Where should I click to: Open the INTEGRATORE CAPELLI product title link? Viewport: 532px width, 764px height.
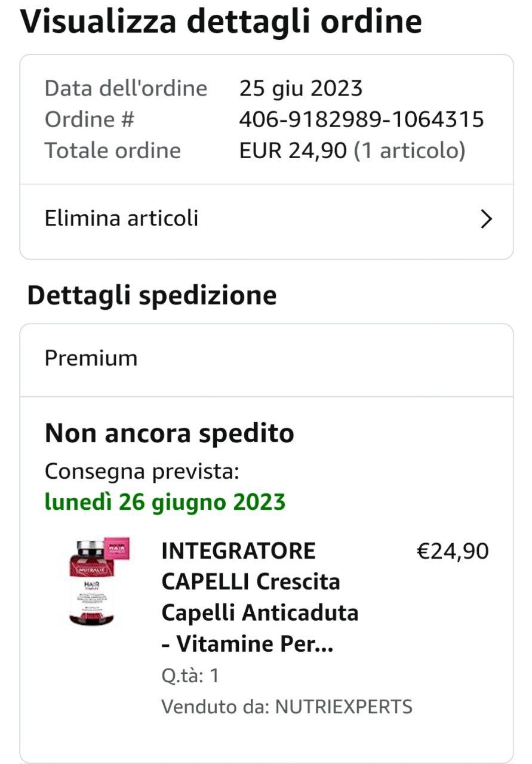click(x=260, y=597)
